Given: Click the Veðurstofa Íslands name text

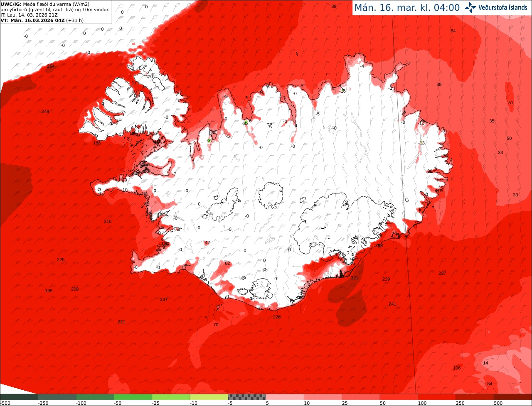Looking at the screenshot, I should tap(503, 7).
